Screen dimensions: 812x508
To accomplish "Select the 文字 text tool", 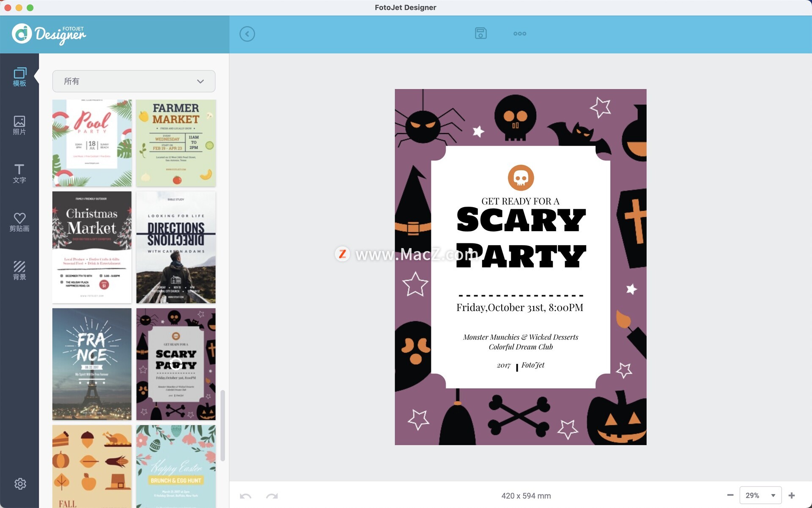I will tap(19, 174).
